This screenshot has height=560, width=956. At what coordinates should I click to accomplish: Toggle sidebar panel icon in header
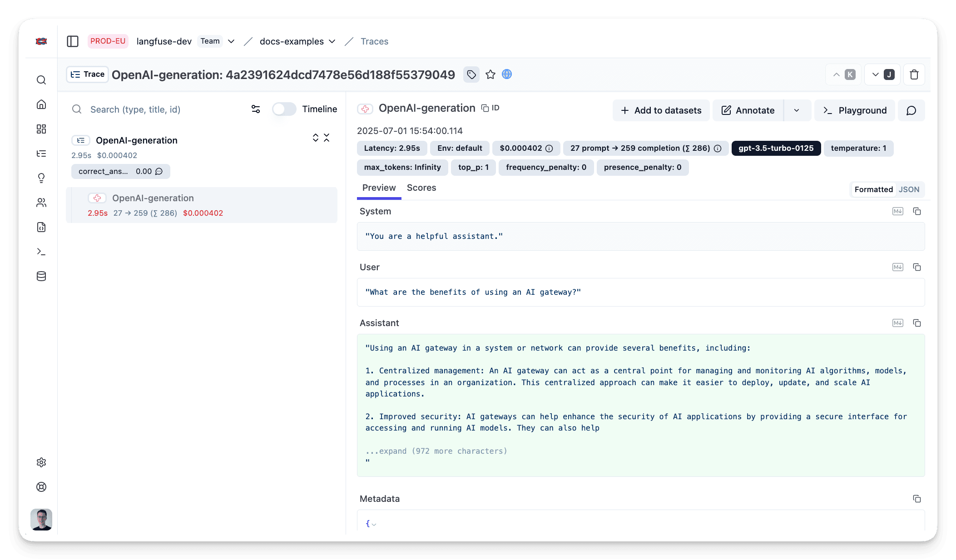coord(73,41)
